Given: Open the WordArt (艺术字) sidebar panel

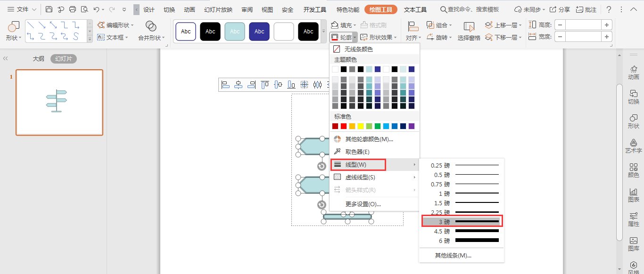Looking at the screenshot, I should click(x=634, y=145).
